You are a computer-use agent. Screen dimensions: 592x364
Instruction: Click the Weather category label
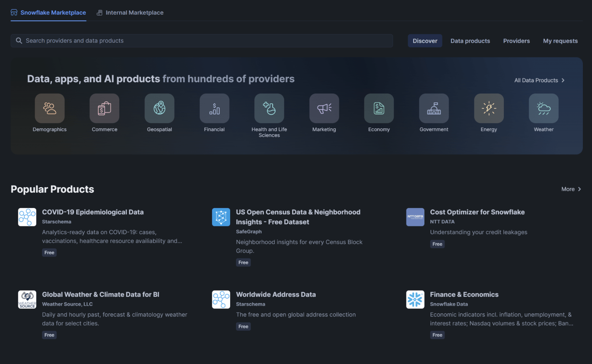click(x=544, y=129)
